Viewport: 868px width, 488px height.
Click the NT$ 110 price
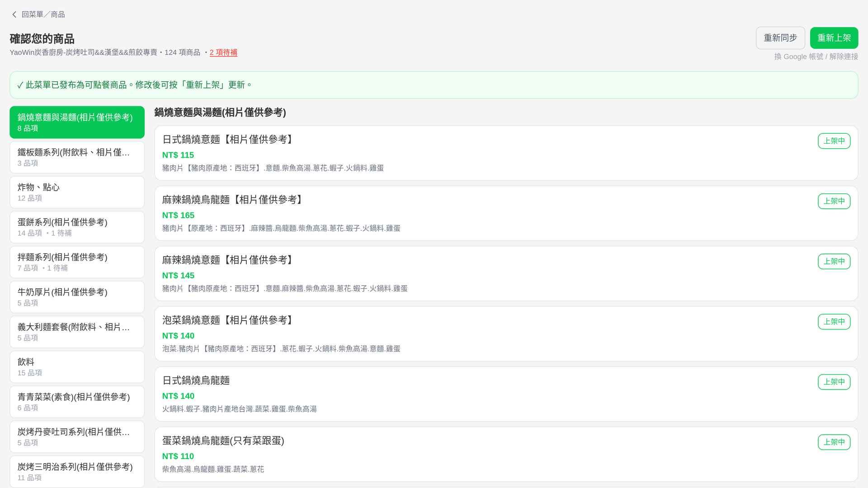tap(178, 456)
